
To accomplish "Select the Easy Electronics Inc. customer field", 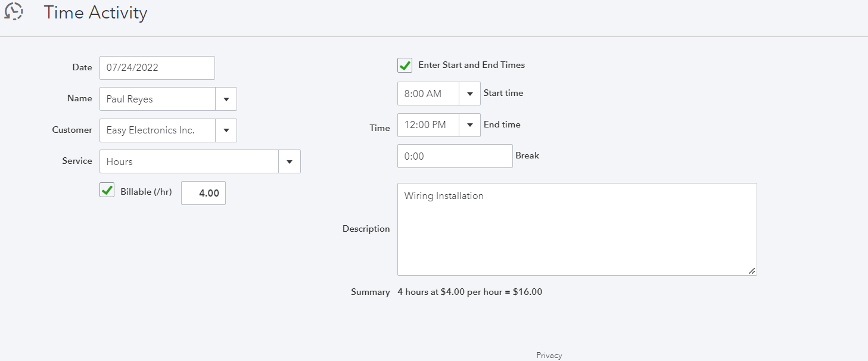I will 157,130.
